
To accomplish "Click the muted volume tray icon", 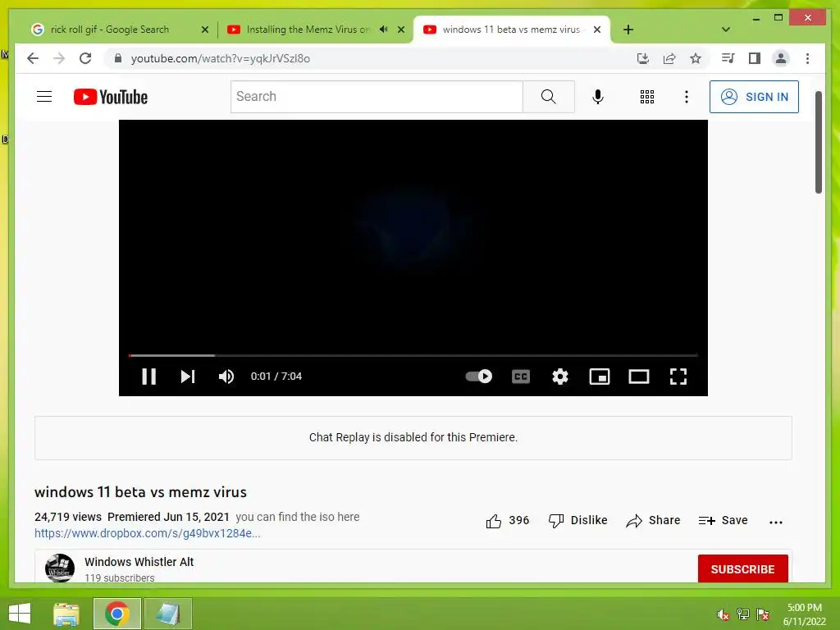I will coord(724,614).
